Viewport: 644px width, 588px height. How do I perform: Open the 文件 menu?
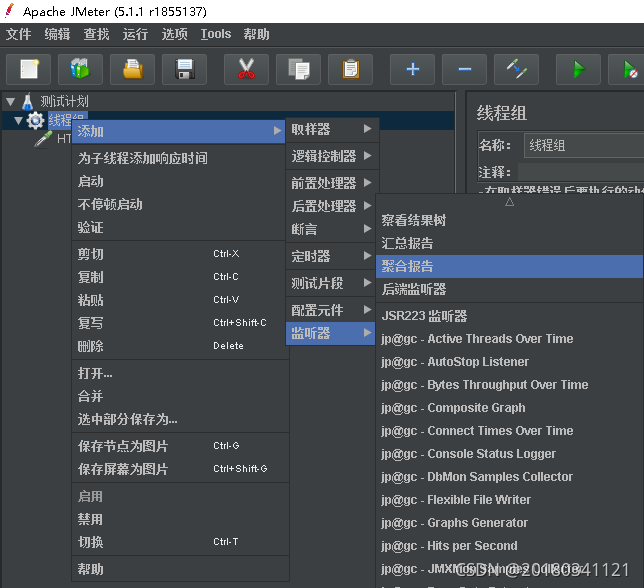[18, 34]
